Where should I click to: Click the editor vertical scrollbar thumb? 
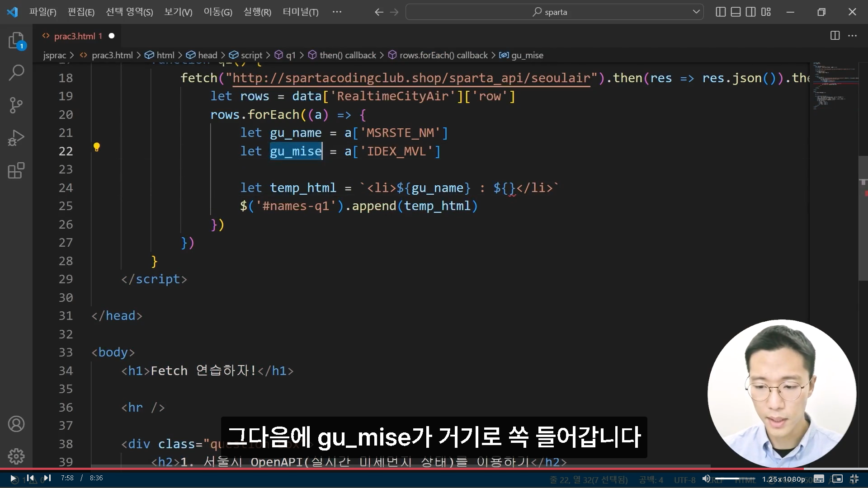coord(863,218)
